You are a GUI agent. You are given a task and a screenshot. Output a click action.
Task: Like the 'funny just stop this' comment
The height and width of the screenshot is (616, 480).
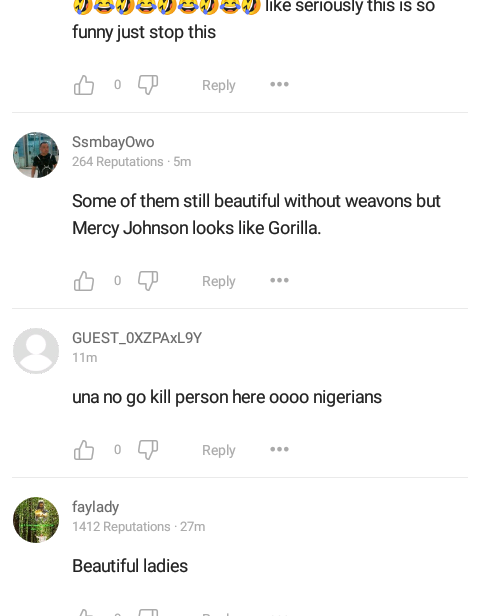pyautogui.click(x=84, y=85)
